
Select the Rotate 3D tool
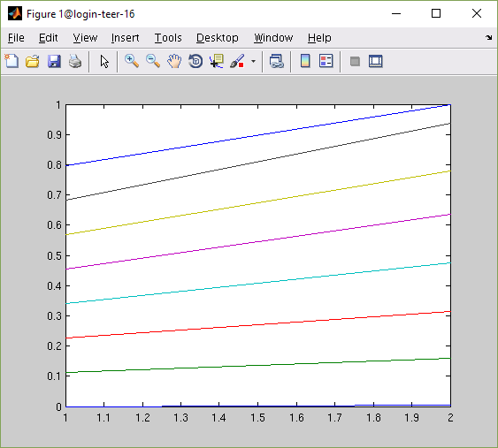[x=195, y=61]
